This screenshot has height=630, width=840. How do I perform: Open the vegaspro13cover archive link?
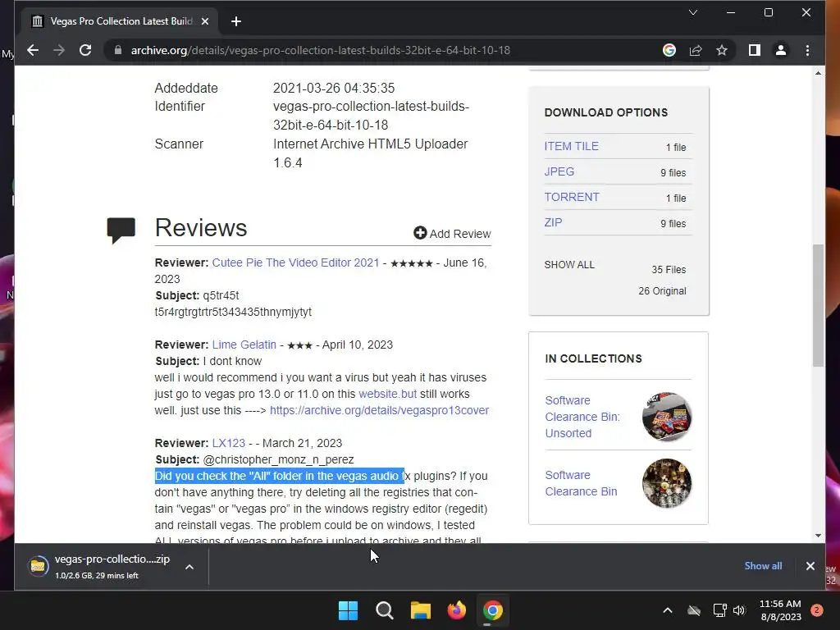click(379, 410)
